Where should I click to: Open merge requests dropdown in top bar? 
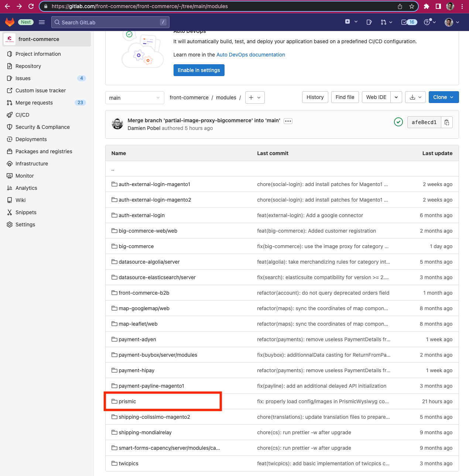tap(387, 22)
